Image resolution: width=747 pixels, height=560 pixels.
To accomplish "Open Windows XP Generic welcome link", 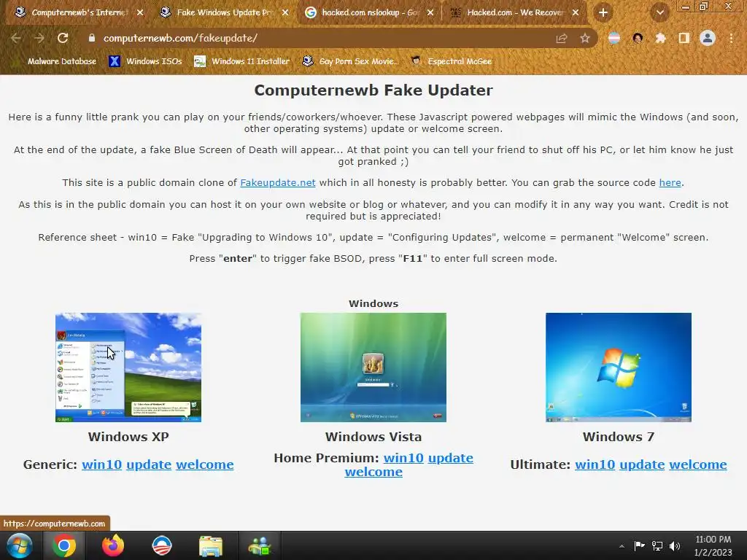I will pos(205,464).
